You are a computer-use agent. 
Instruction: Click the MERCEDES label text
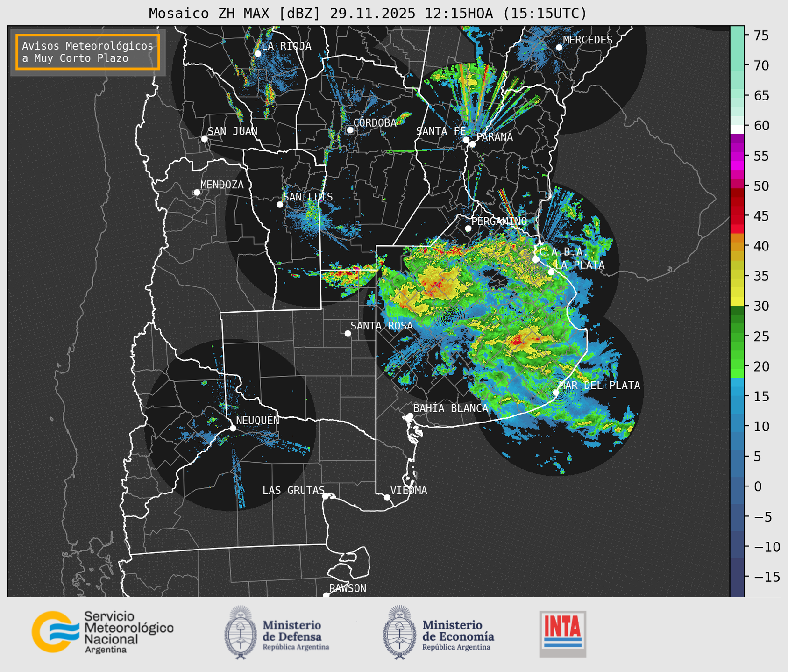click(x=588, y=40)
